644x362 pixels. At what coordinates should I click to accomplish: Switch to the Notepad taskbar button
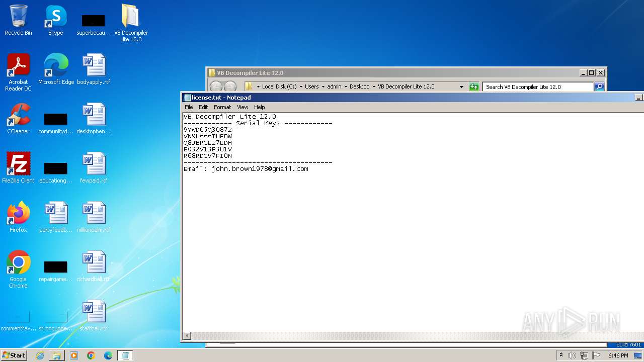click(125, 355)
